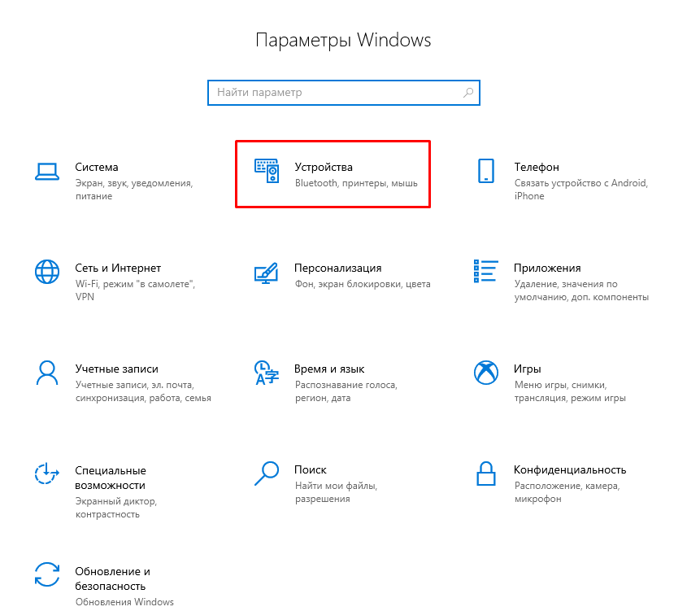Viewport: 700px width, 611px height.
Task: Click the keyboard and speaker Устройства icon
Action: [x=267, y=171]
